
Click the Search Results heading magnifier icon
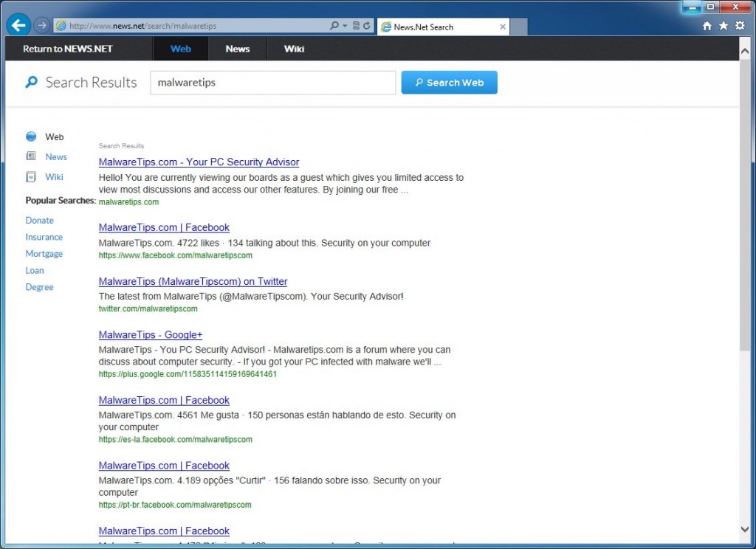pos(31,83)
